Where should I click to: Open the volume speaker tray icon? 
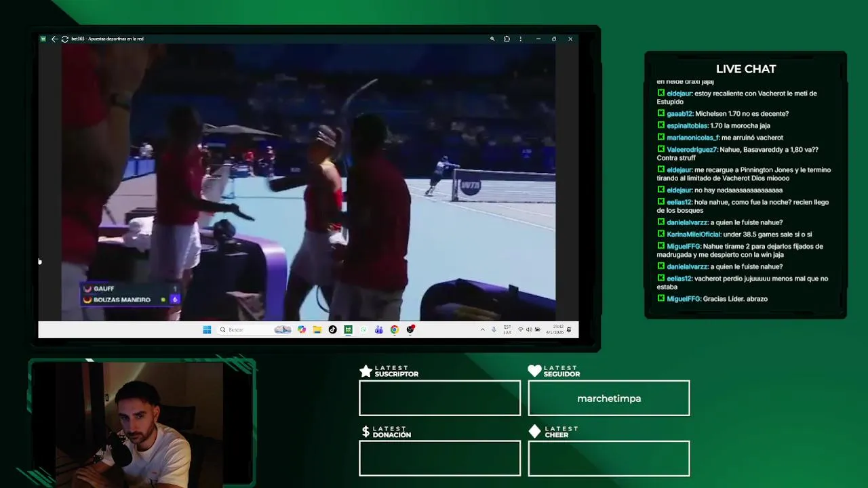[x=529, y=329]
